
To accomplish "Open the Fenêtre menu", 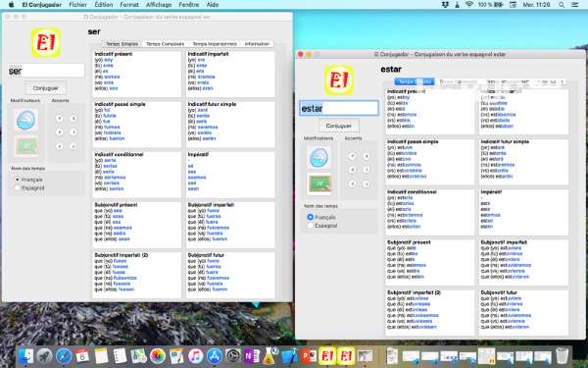I will point(189,5).
